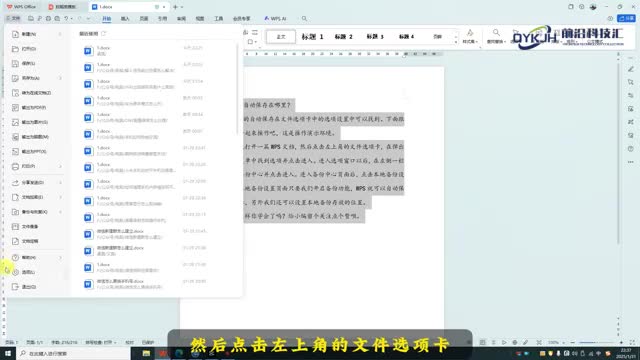Switch to the 引用 ribbon tab
The height and width of the screenshot is (360, 640).
(x=162, y=18)
